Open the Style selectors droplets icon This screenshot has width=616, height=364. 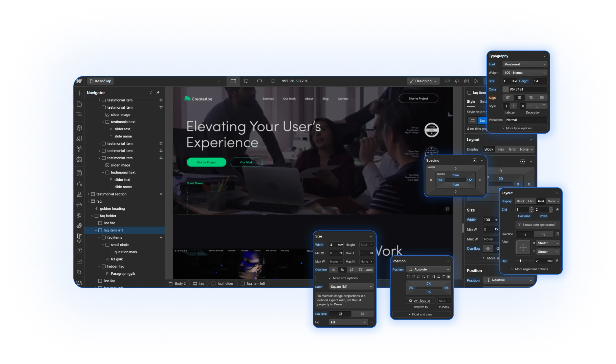click(x=79, y=149)
